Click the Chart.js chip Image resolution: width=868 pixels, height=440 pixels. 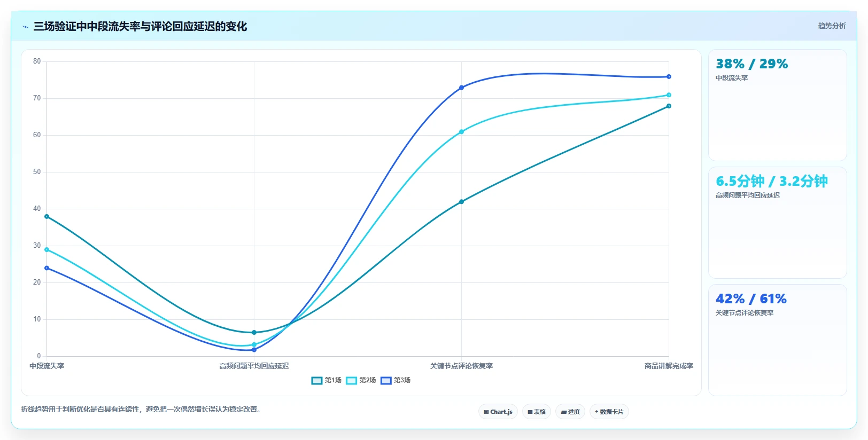[498, 412]
